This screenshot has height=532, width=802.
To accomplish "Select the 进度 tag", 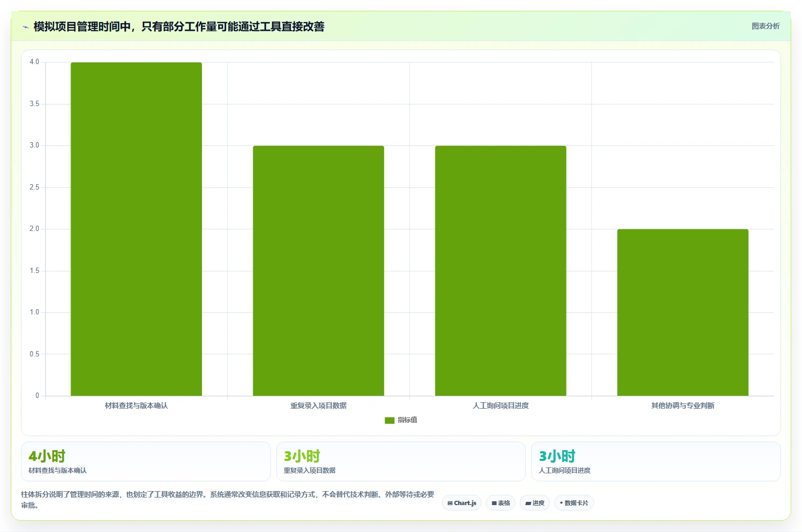I will click(535, 503).
